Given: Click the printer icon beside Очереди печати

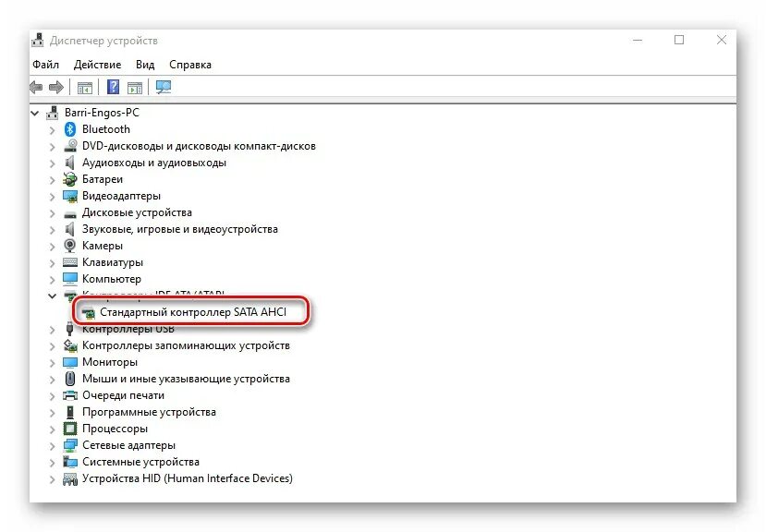Looking at the screenshot, I should click(x=70, y=395).
